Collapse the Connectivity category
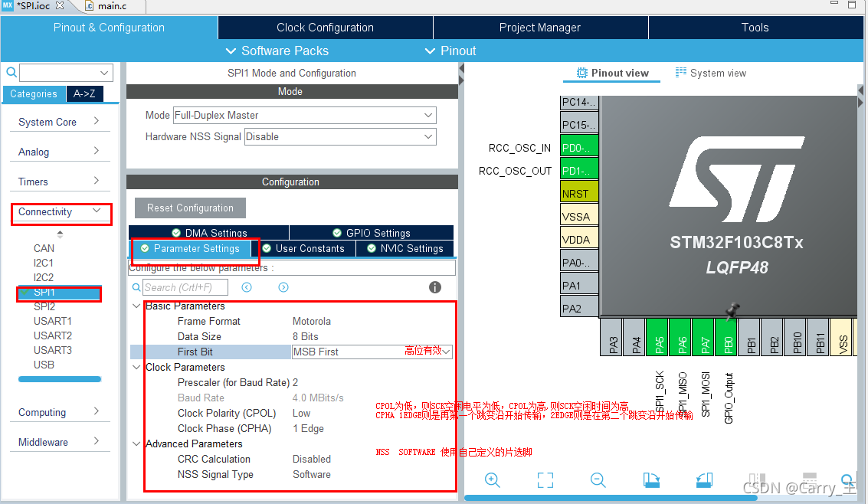The width and height of the screenshot is (868, 504). click(x=61, y=212)
